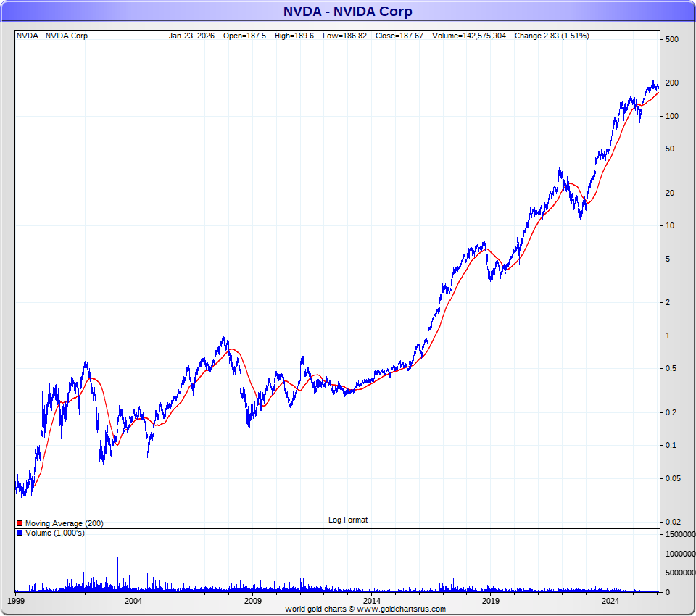Click the '0.02' price axis label

click(673, 522)
